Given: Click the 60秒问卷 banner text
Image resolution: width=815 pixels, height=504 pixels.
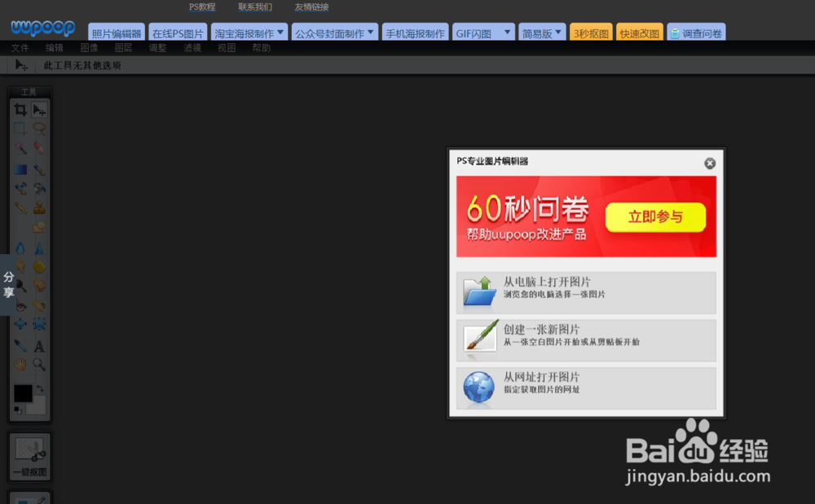Looking at the screenshot, I should pyautogui.click(x=527, y=208).
